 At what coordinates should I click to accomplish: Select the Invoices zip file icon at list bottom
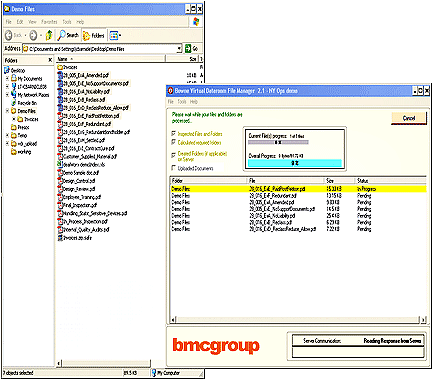click(60, 238)
